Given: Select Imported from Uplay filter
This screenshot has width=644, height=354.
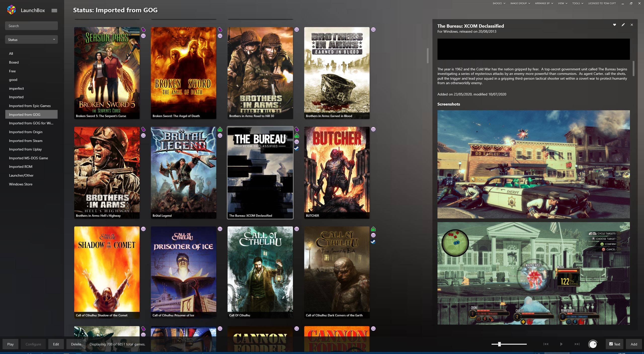Looking at the screenshot, I should (x=31, y=149).
